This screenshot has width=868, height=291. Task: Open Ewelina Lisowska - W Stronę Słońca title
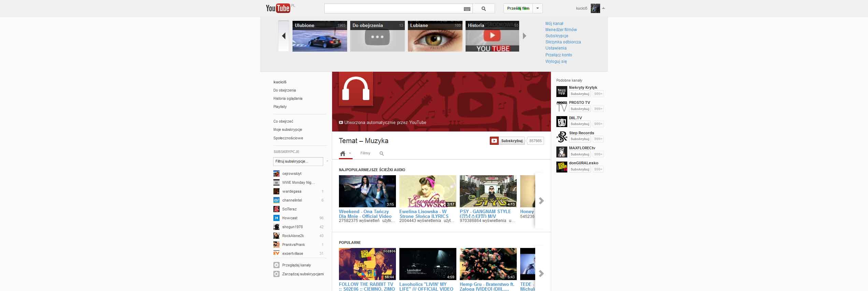(424, 214)
